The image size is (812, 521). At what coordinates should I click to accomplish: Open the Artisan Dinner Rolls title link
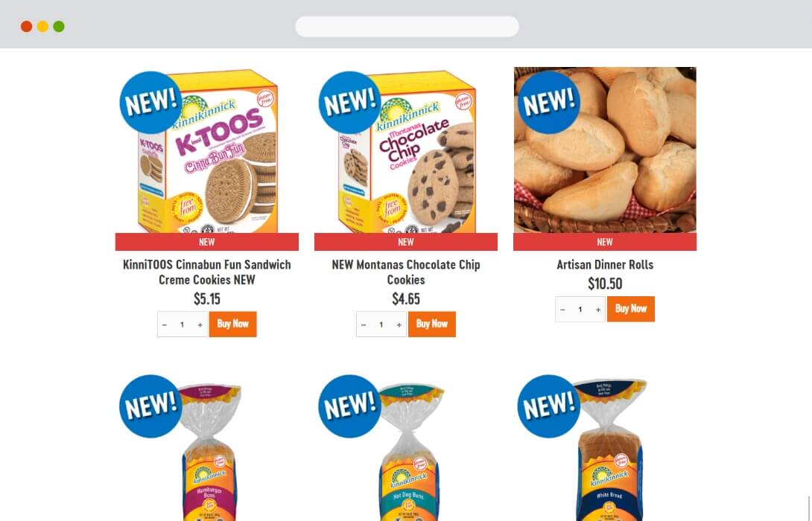(605, 265)
